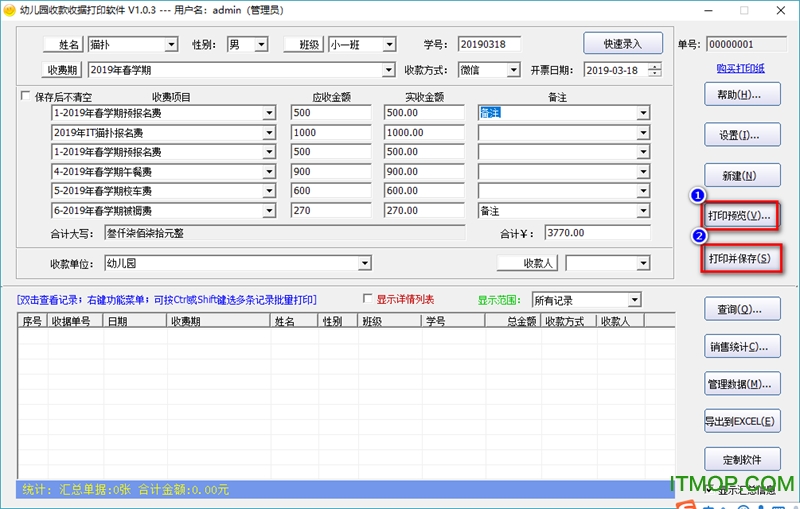Click the 合计￥ amount field showing 3770.00
Image resolution: width=800 pixels, height=509 pixels.
point(597,233)
